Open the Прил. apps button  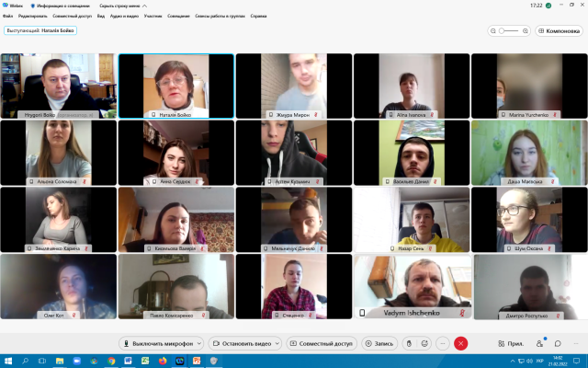pos(511,343)
